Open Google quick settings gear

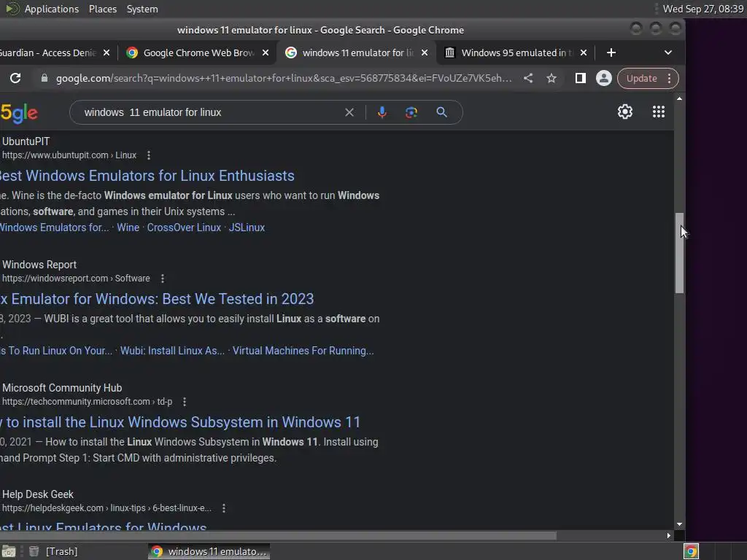click(625, 112)
